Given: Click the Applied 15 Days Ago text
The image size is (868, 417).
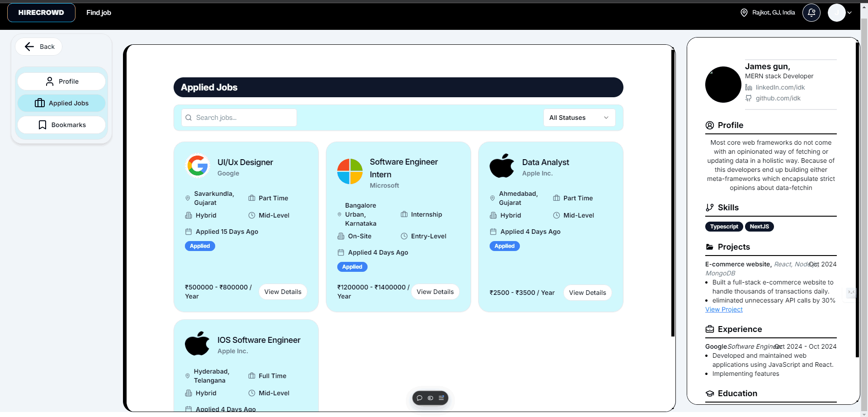Looking at the screenshot, I should pos(227,232).
